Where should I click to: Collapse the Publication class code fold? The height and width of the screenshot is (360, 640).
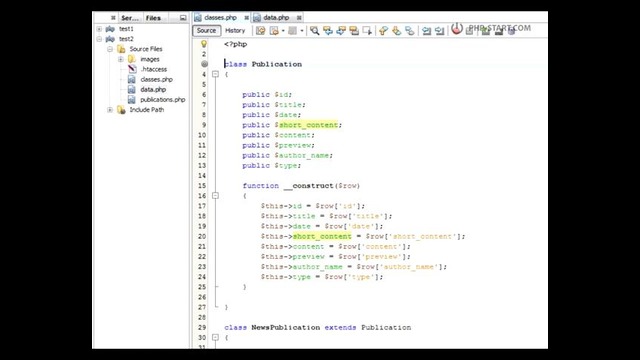coord(215,74)
